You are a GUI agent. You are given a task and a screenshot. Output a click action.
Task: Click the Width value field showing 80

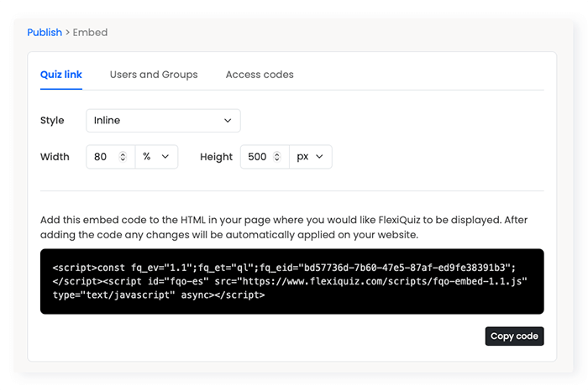click(111, 157)
